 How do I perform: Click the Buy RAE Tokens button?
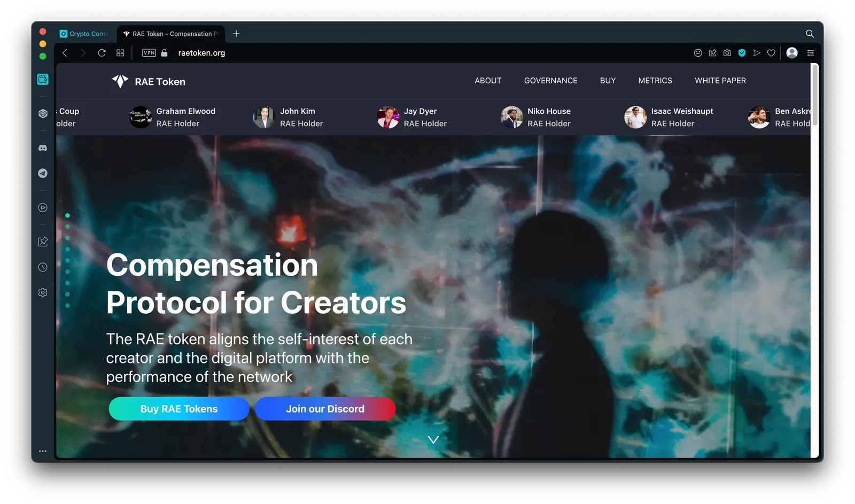(x=179, y=409)
